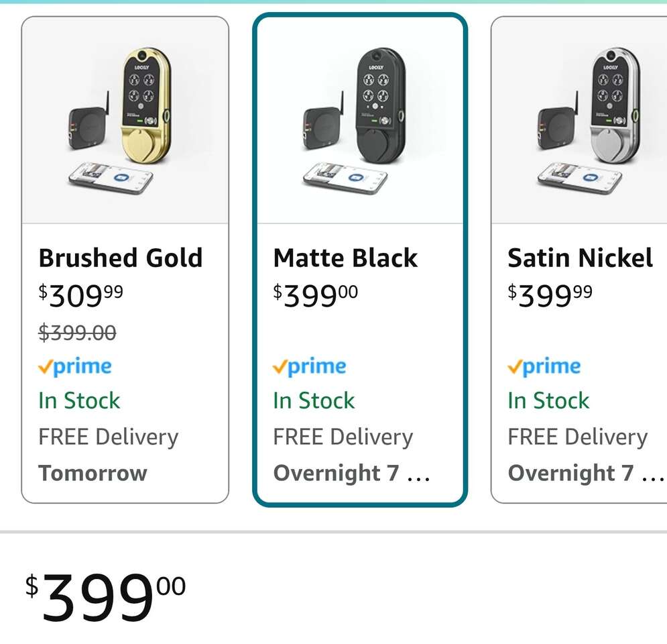Click the $399.99 Satin Nickel price

[550, 296]
